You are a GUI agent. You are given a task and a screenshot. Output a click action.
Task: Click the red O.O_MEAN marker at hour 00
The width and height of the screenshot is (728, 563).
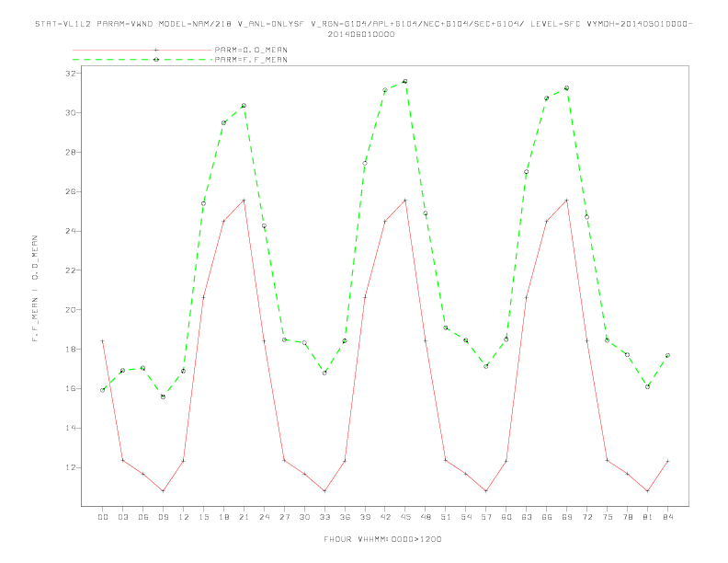[x=103, y=341]
